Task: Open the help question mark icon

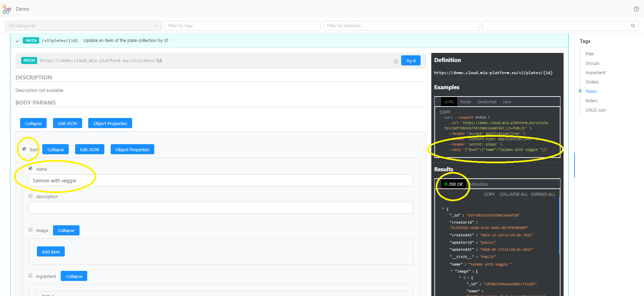Action: [636, 9]
